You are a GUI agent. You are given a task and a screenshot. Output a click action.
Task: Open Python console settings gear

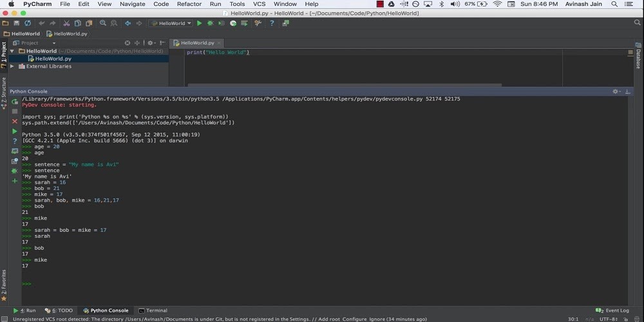coord(616,91)
